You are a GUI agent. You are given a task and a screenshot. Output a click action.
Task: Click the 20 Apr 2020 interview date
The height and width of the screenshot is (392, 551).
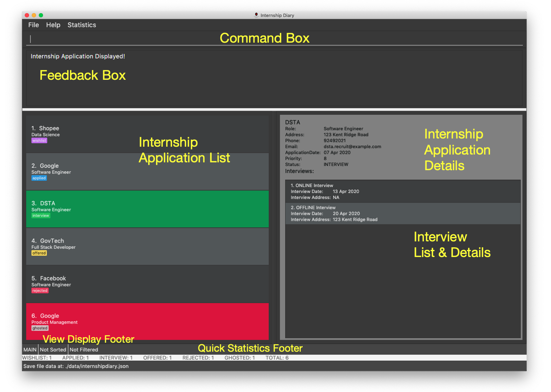point(346,214)
